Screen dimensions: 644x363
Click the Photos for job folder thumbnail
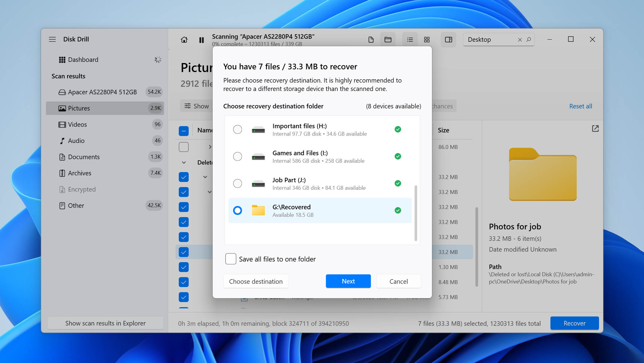pos(543,174)
